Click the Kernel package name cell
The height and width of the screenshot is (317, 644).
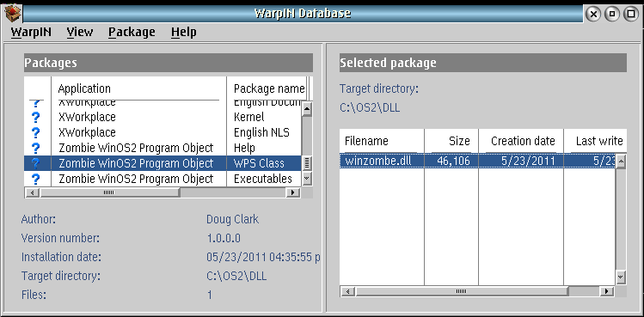[x=249, y=117]
